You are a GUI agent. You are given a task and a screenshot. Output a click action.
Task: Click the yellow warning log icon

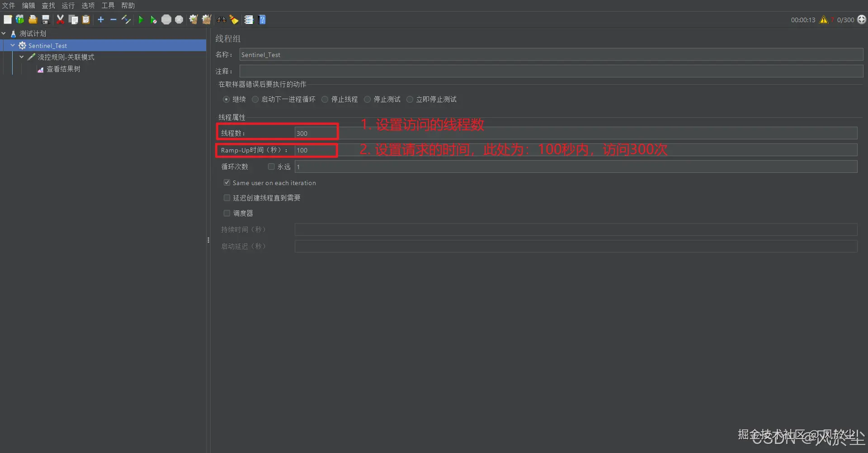coord(824,19)
